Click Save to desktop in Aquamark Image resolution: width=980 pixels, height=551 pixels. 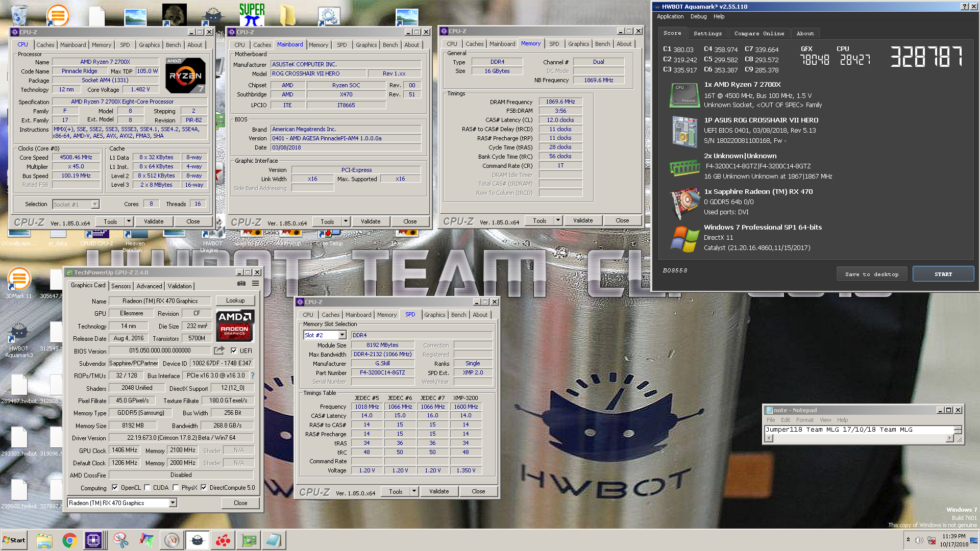pos(871,274)
